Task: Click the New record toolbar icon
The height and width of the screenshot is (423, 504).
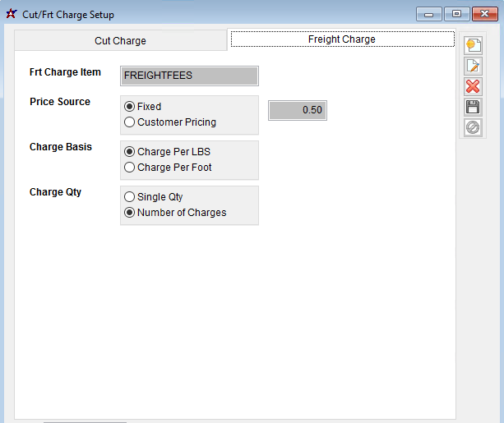Action: (473, 45)
